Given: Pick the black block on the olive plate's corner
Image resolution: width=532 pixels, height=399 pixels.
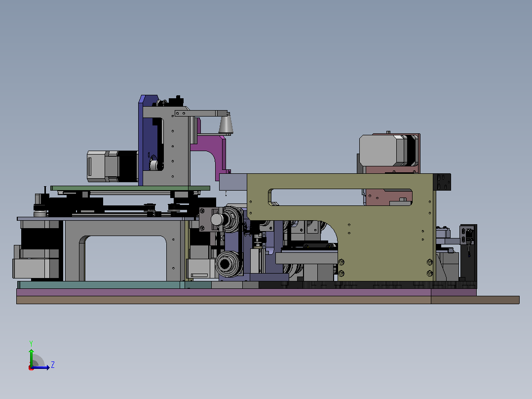Looking at the screenshot, I should [x=442, y=182].
